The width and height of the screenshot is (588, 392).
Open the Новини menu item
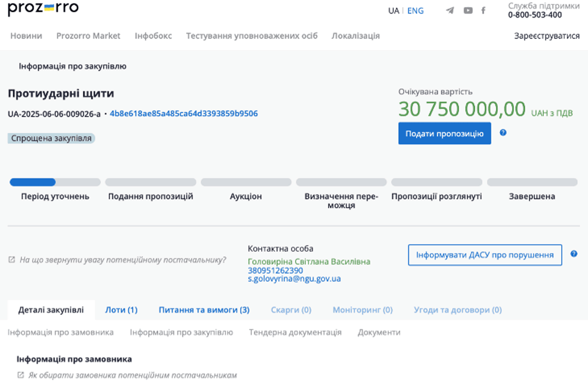(26, 36)
